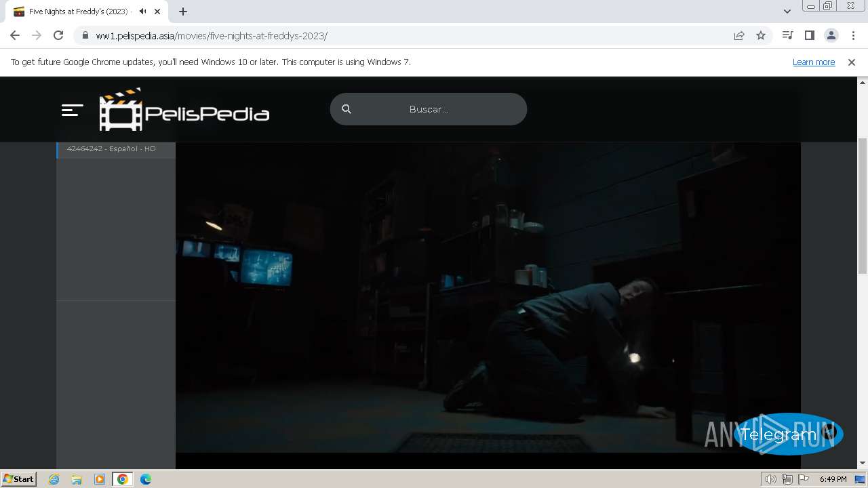Dismiss the Chrome update infobar
Viewport: 868px width, 488px height.
(x=852, y=62)
